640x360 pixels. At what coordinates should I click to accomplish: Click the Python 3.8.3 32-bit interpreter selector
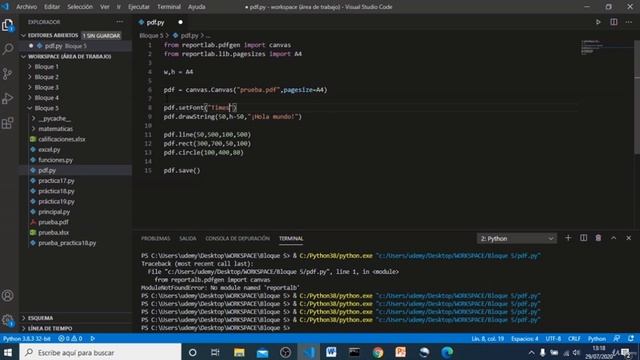pos(27,338)
